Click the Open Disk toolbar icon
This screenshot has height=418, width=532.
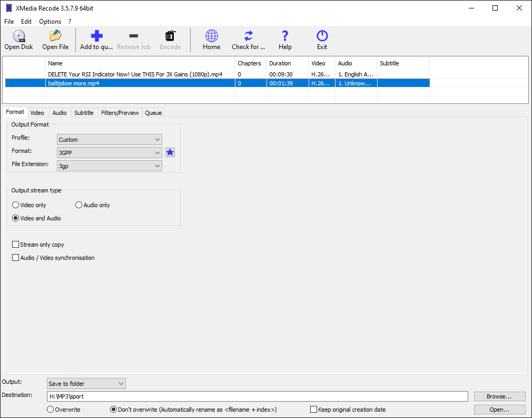click(19, 36)
